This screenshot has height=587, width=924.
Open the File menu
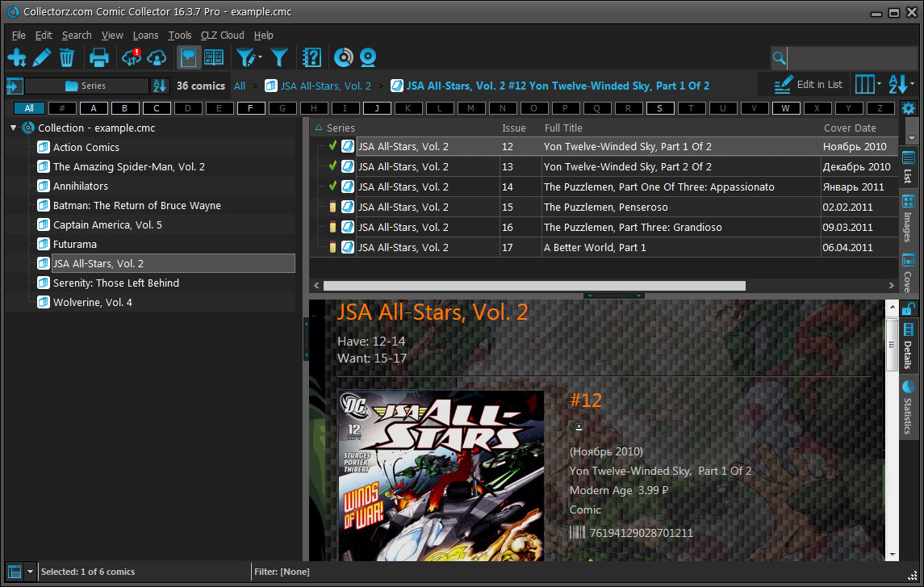(x=19, y=36)
